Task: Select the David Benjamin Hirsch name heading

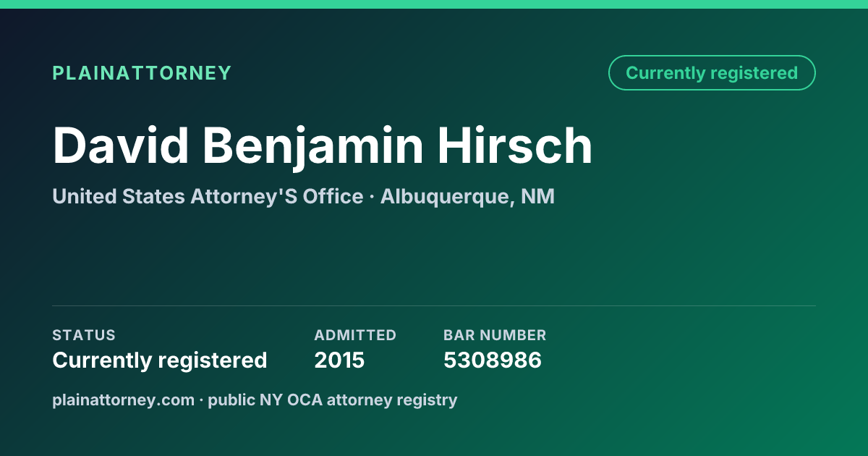Action: click(x=323, y=146)
